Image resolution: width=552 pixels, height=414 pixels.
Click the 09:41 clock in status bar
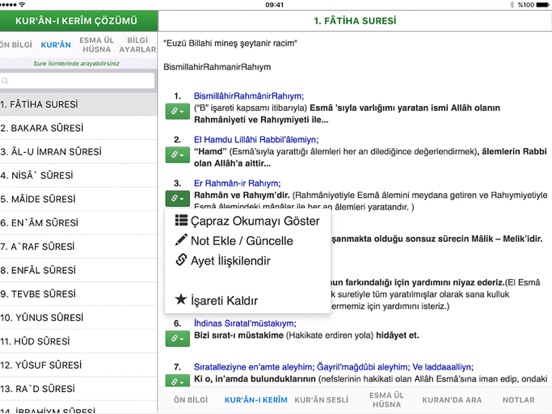(274, 5)
